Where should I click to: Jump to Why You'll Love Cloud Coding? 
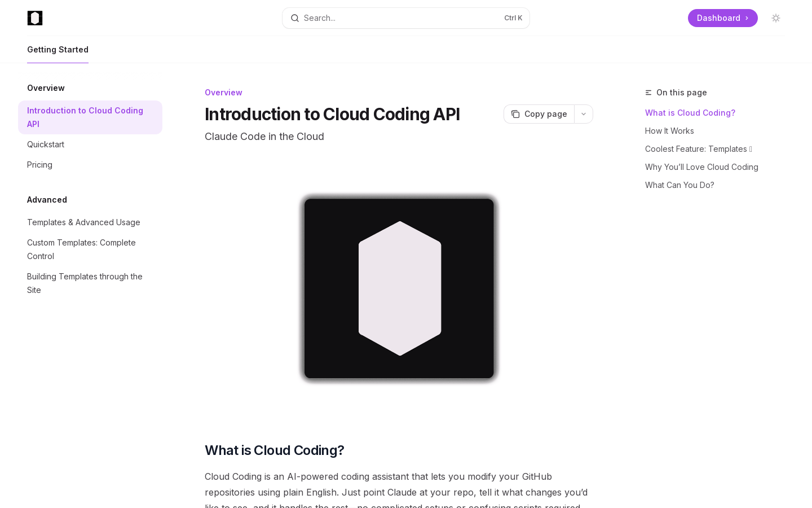click(x=701, y=167)
